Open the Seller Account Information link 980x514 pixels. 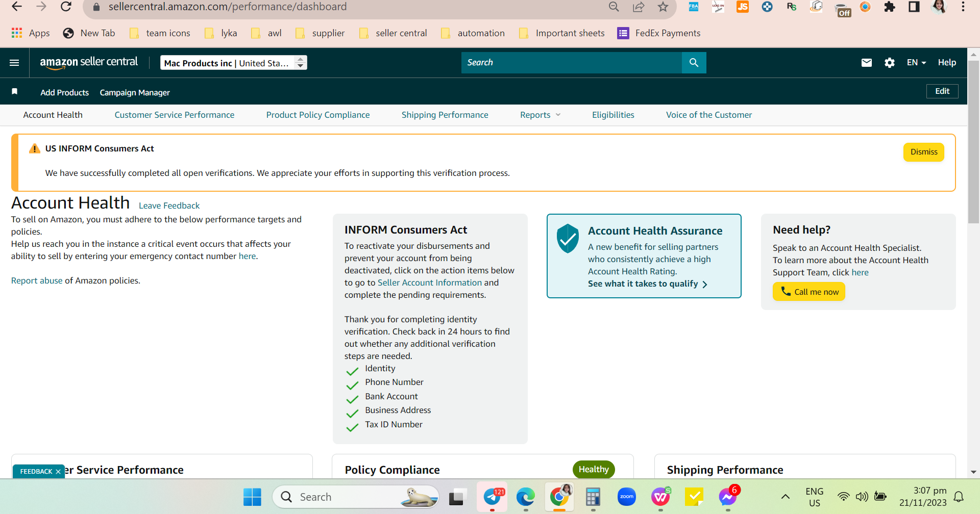[430, 282]
